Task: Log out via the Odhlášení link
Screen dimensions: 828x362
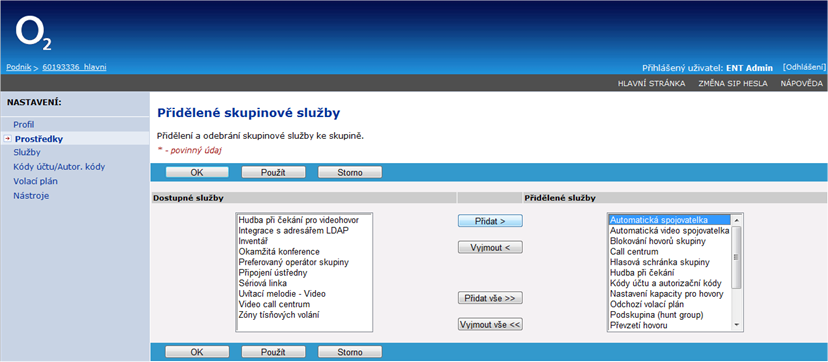Action: coord(804,68)
